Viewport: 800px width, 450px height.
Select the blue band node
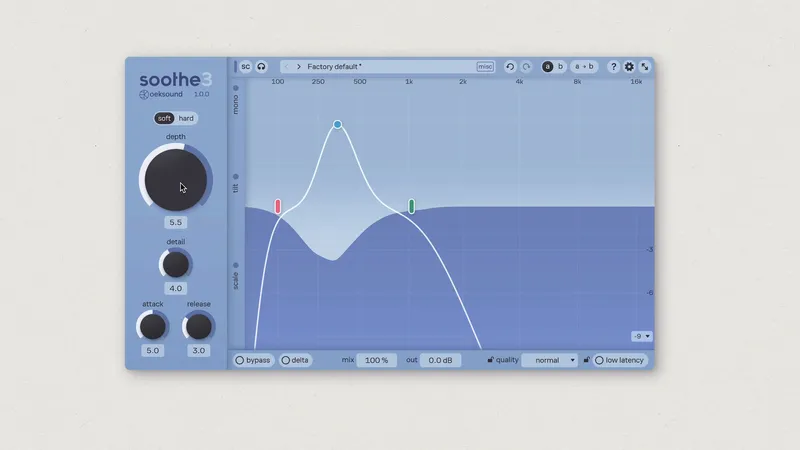point(337,124)
